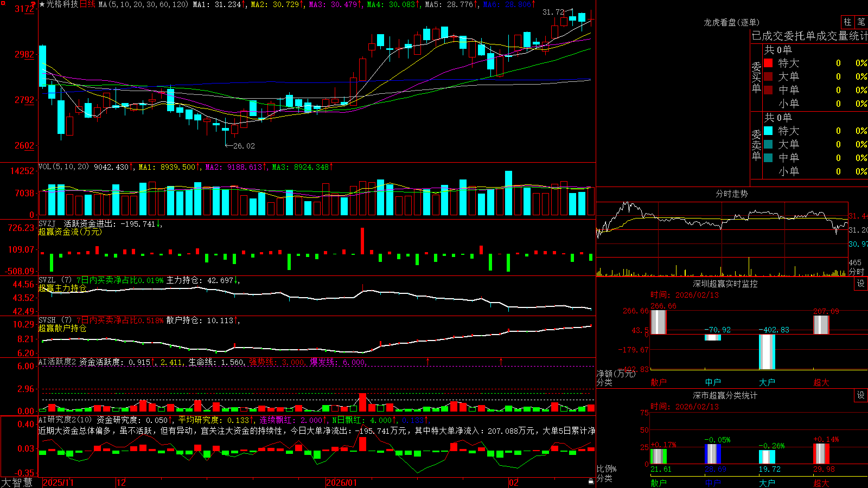Click the 爆发线: 6.000 label
Screen dimensions: 868x488
pyautogui.click(x=338, y=362)
